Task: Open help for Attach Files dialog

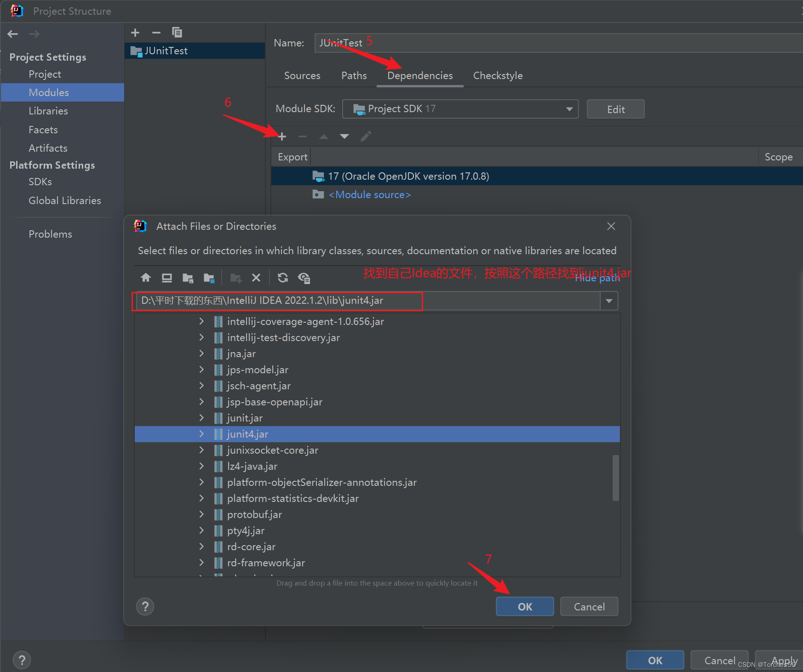Action: (x=145, y=607)
